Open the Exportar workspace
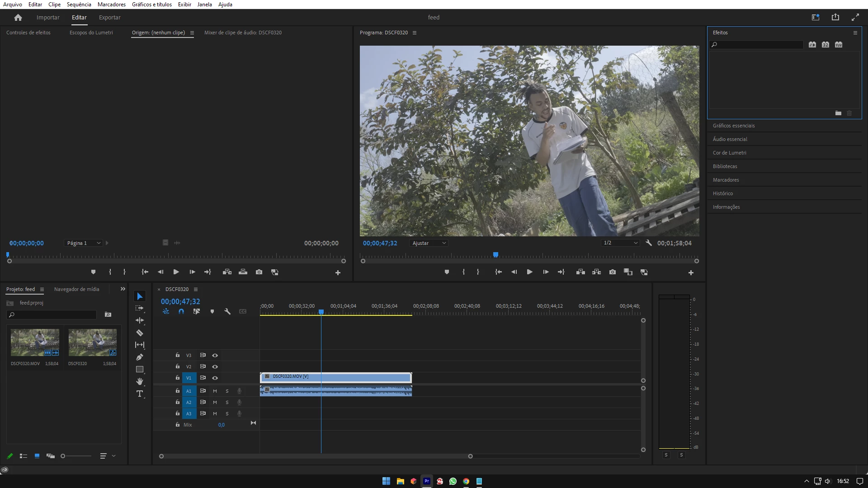 109,18
